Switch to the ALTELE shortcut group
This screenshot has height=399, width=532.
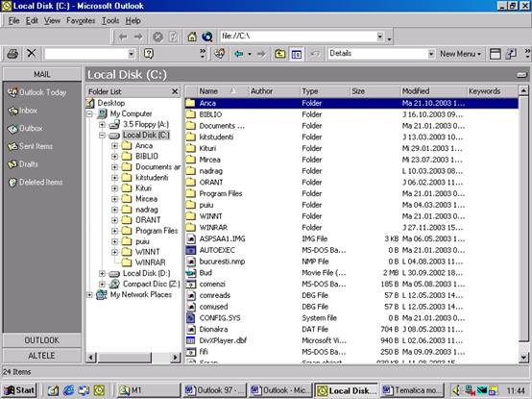pos(42,356)
